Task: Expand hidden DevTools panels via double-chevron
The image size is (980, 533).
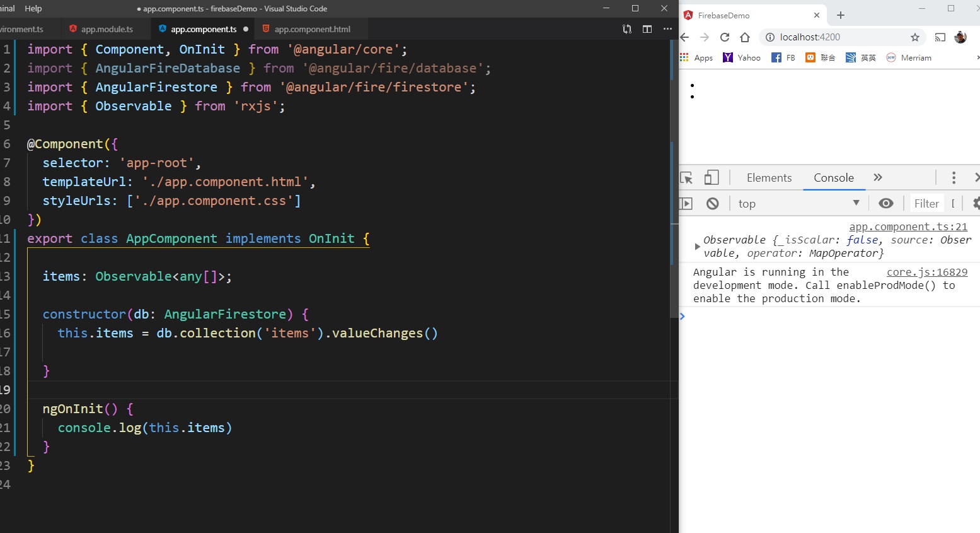Action: click(x=877, y=177)
